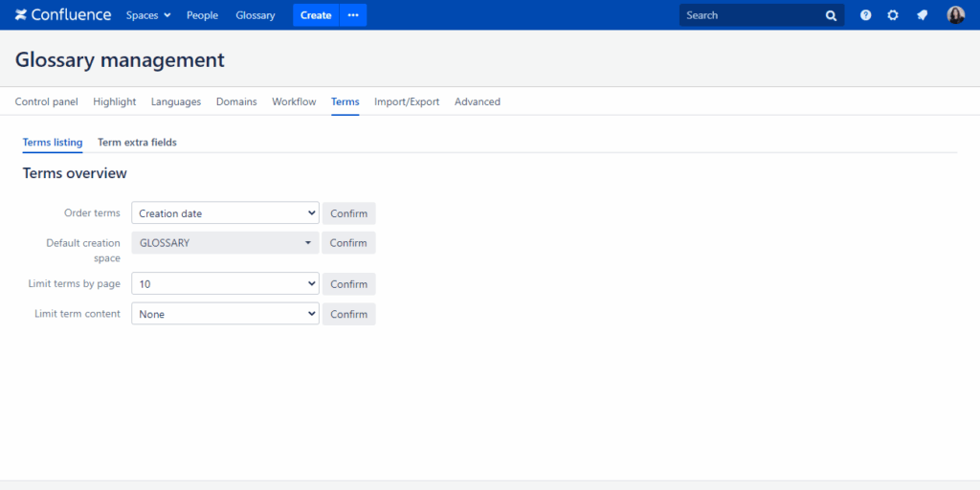This screenshot has height=490, width=980.
Task: Open the help question mark icon
Action: [865, 15]
